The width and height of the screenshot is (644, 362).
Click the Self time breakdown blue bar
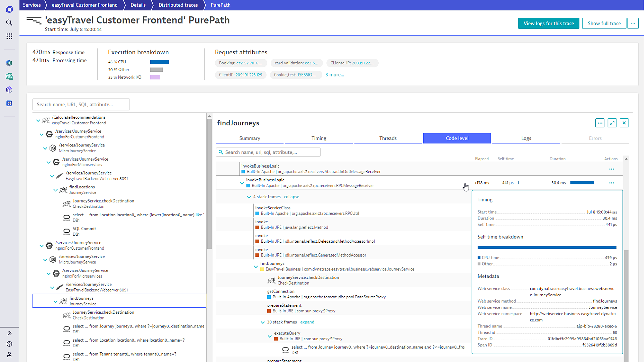(x=547, y=248)
